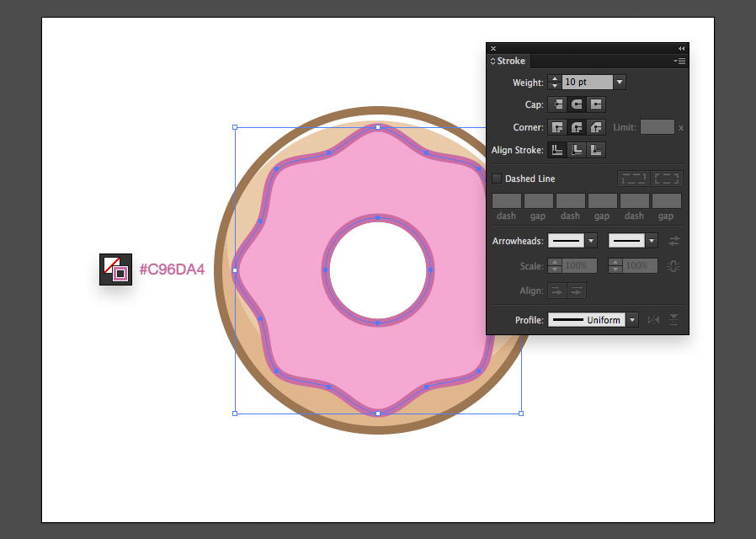This screenshot has width=756, height=539.
Task: Click end arrowhead scale 100% field
Action: tap(639, 265)
